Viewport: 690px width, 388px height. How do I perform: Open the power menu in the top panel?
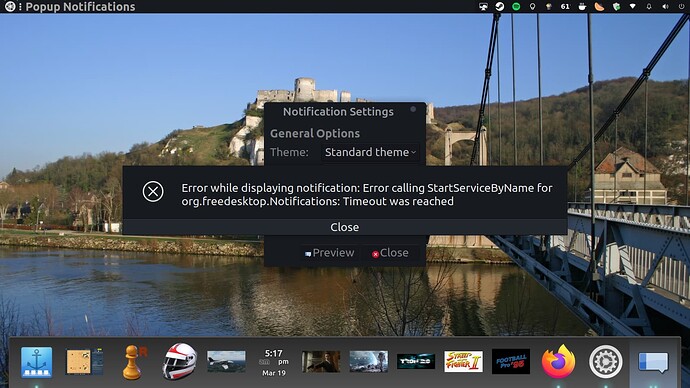pyautogui.click(x=681, y=7)
